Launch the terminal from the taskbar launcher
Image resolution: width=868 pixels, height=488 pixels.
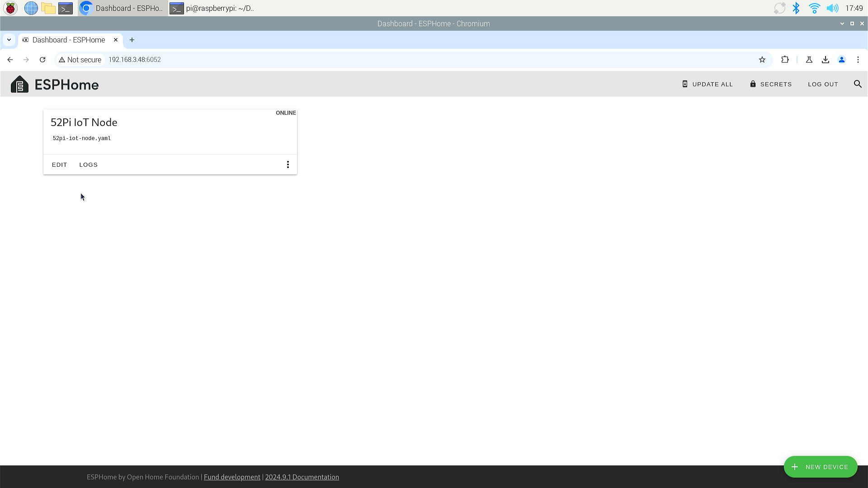click(x=66, y=8)
